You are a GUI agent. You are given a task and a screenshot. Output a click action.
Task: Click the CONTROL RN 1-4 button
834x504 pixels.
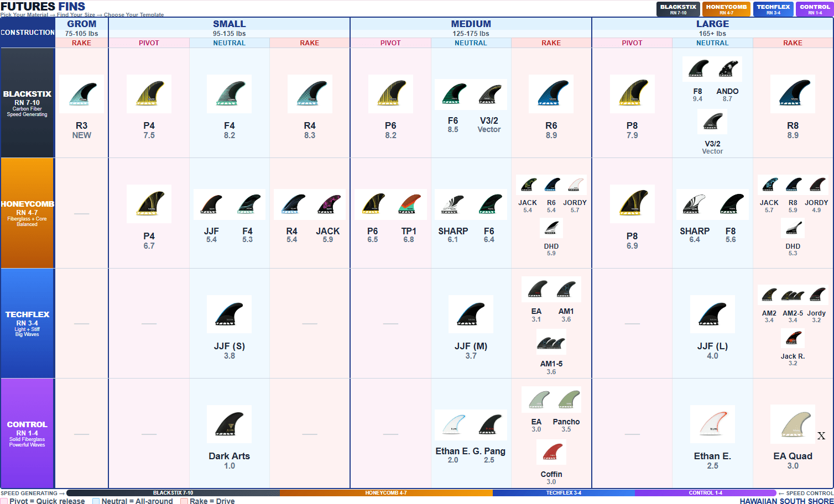[814, 8]
